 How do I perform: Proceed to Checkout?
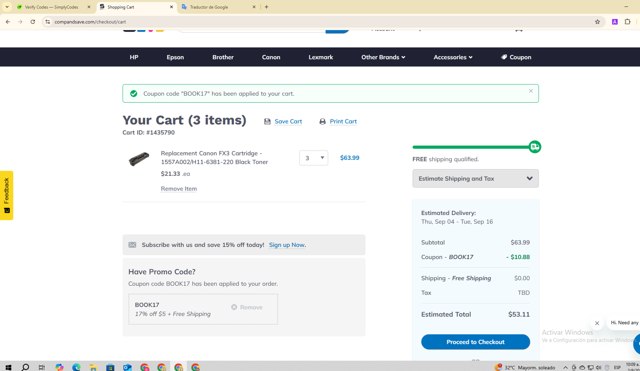[476, 342]
